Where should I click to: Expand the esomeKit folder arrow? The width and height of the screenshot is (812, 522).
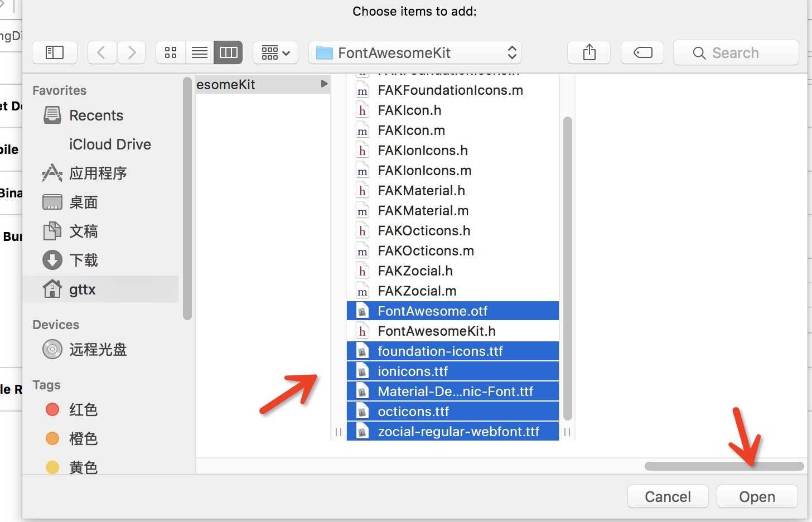[x=324, y=84]
